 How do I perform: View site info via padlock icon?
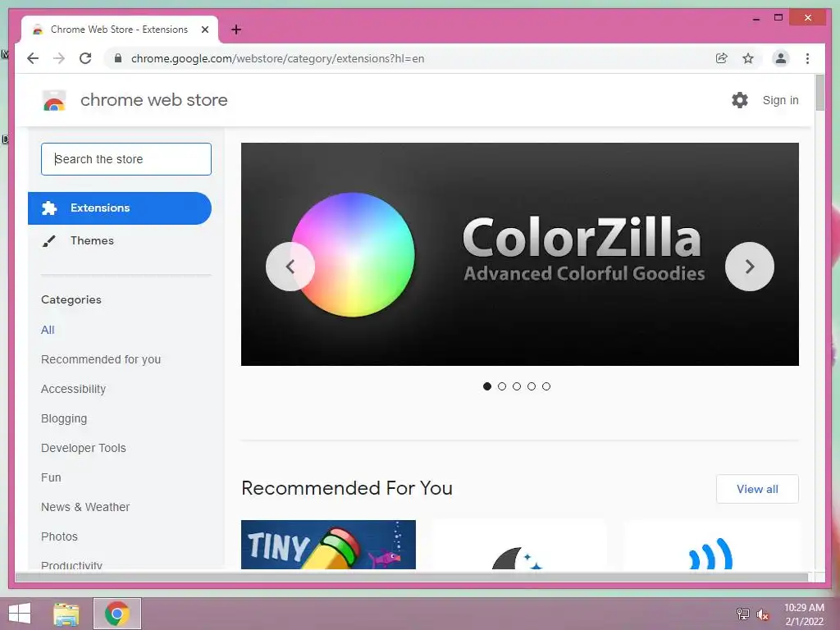click(118, 58)
